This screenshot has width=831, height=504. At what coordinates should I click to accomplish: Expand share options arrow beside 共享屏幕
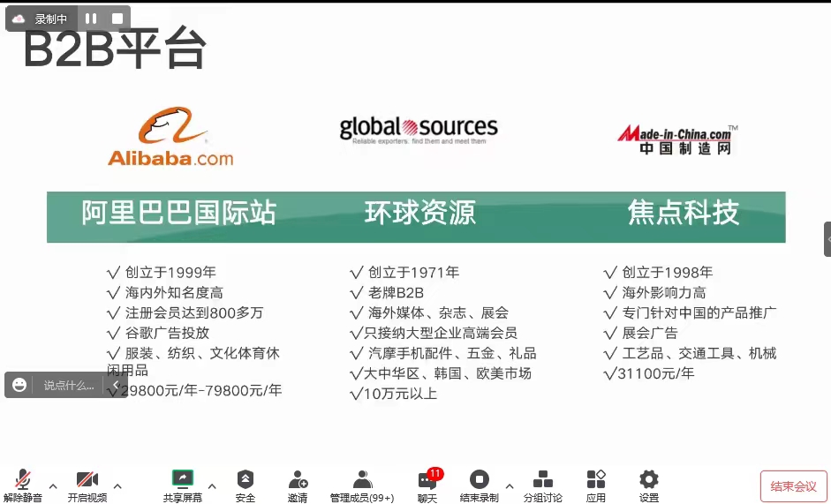(212, 485)
